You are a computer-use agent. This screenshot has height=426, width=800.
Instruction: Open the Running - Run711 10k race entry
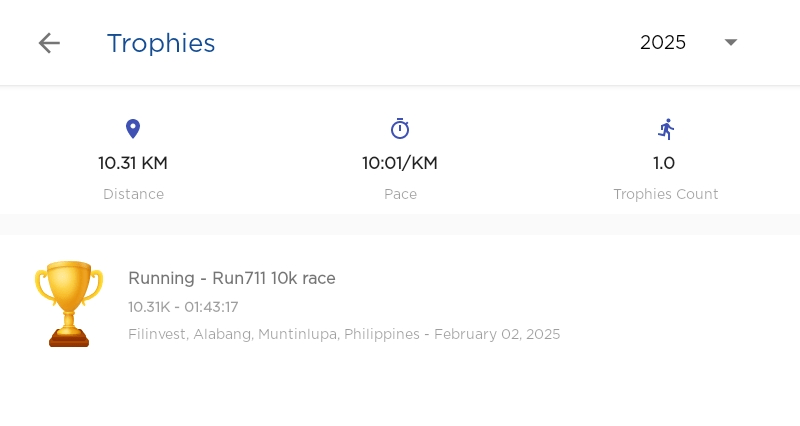point(232,278)
